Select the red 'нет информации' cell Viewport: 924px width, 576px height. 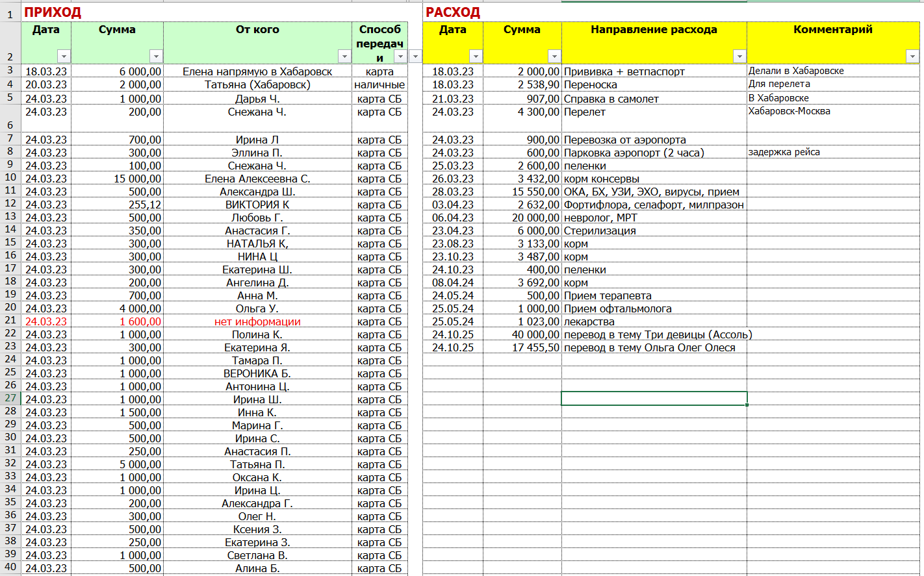coord(257,321)
